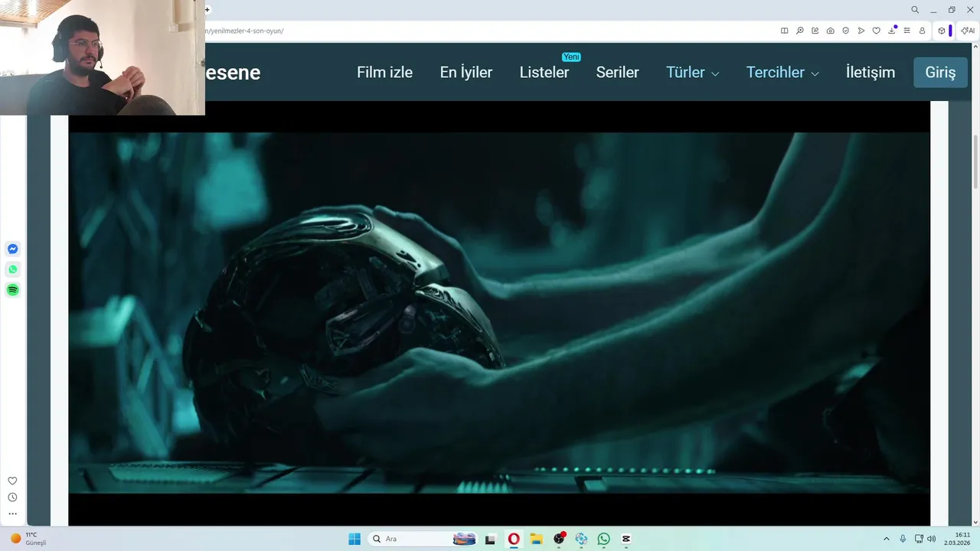Open the split screen icon in address bar
The image size is (980, 551).
[784, 31]
